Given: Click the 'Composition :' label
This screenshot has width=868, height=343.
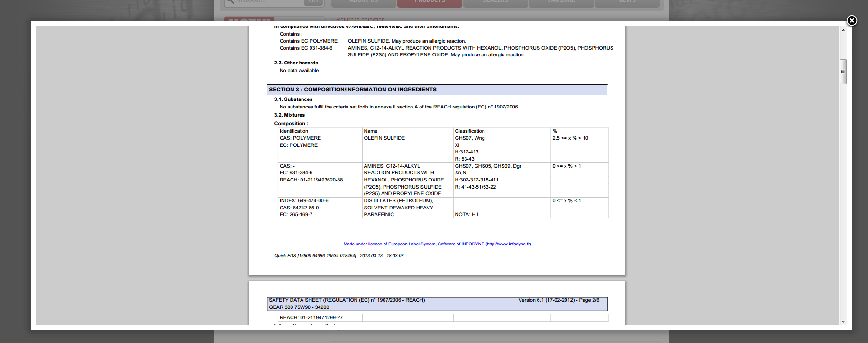Looking at the screenshot, I should pos(291,124).
